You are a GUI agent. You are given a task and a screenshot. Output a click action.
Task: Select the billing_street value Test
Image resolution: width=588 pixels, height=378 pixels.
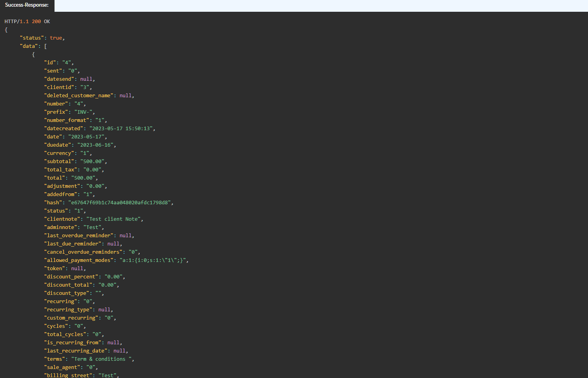point(107,375)
